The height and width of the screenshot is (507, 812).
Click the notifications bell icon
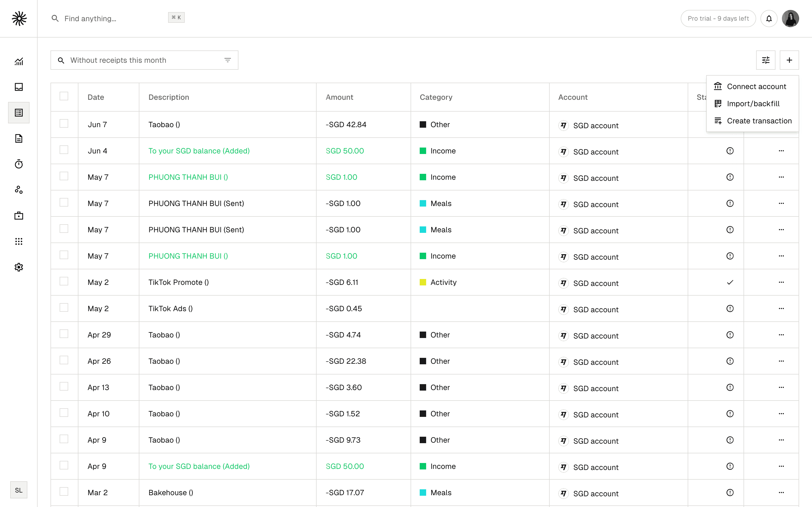(769, 19)
